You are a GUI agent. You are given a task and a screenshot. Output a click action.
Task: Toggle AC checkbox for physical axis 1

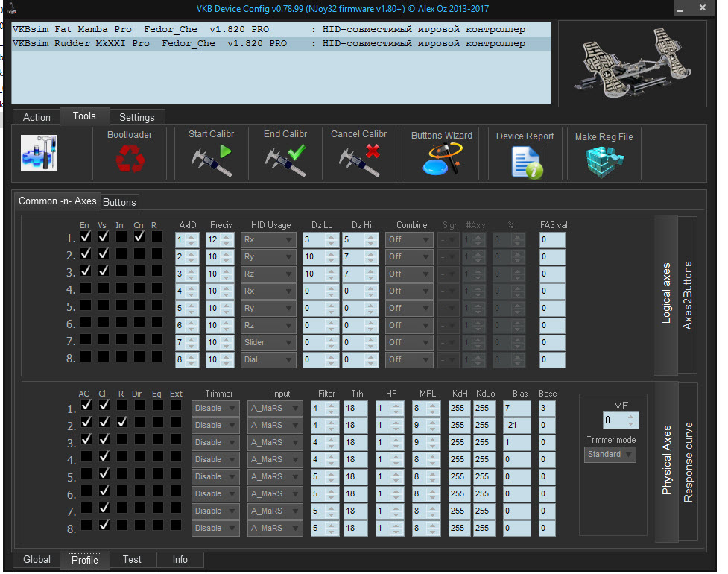86,405
